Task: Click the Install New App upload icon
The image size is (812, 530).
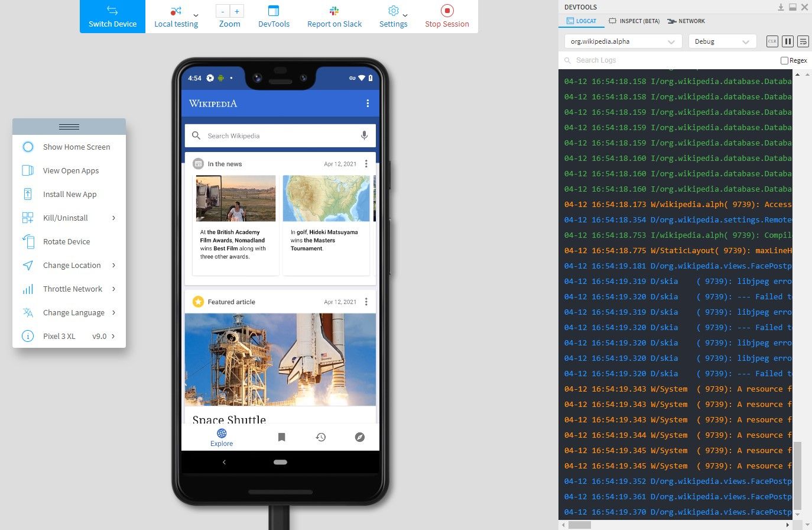Action: [28, 194]
